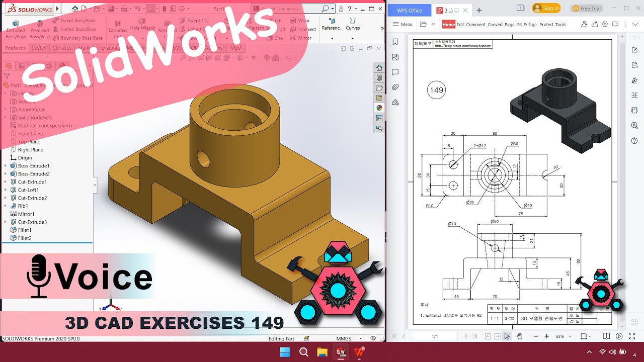The image size is (644, 362).
Task: Open the WPS search tool in right sidebar
Action: pos(634,125)
